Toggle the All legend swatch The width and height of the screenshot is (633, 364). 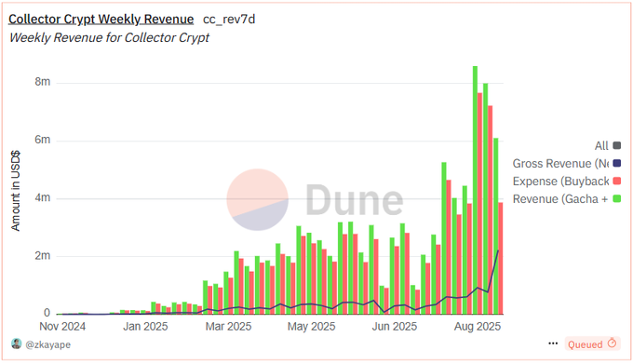(617, 145)
